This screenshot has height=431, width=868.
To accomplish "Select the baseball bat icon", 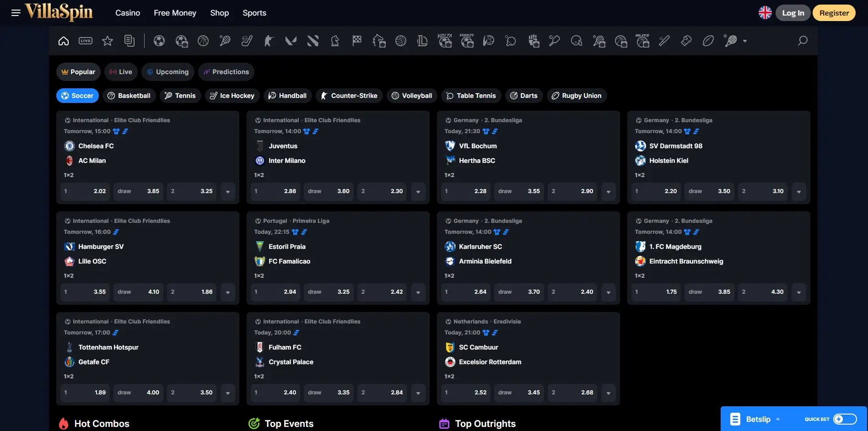I will pyautogui.click(x=664, y=41).
